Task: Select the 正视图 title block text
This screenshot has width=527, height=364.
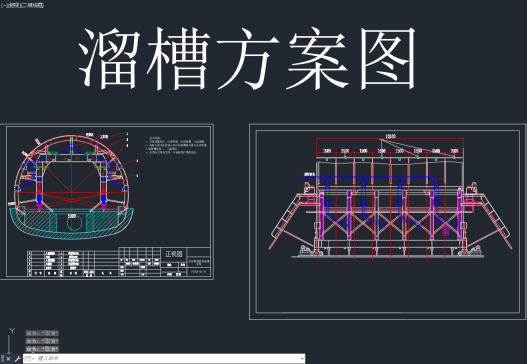Action: tap(174, 254)
